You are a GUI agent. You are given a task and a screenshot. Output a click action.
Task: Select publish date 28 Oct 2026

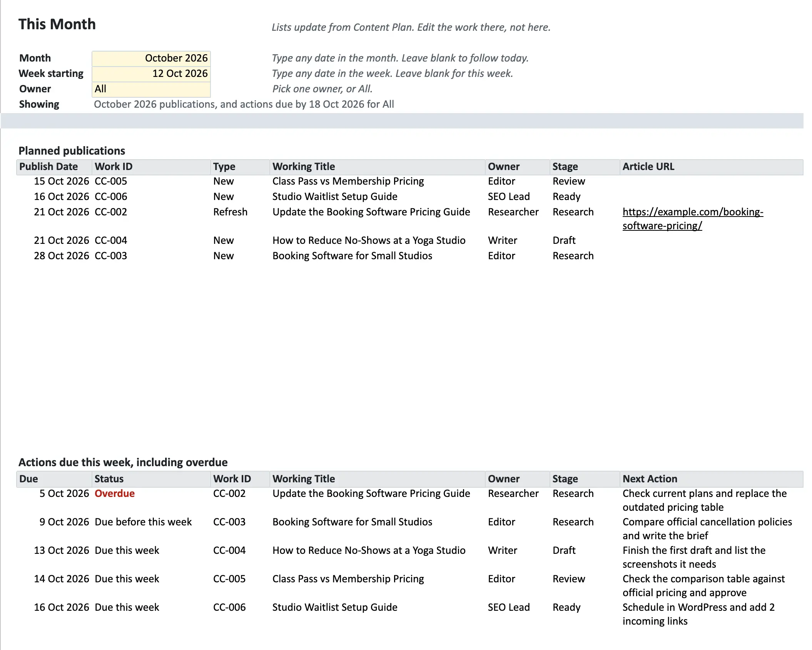click(x=61, y=256)
